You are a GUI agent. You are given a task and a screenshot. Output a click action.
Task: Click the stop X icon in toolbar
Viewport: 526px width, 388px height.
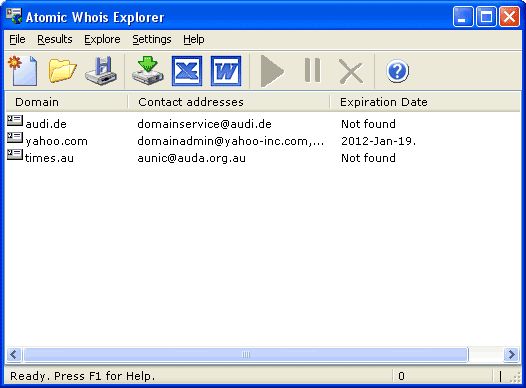coord(351,71)
